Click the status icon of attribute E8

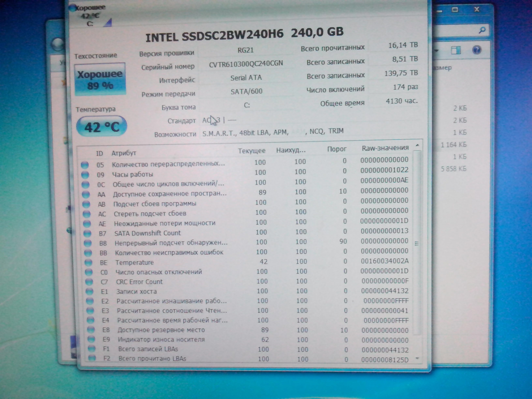91,330
